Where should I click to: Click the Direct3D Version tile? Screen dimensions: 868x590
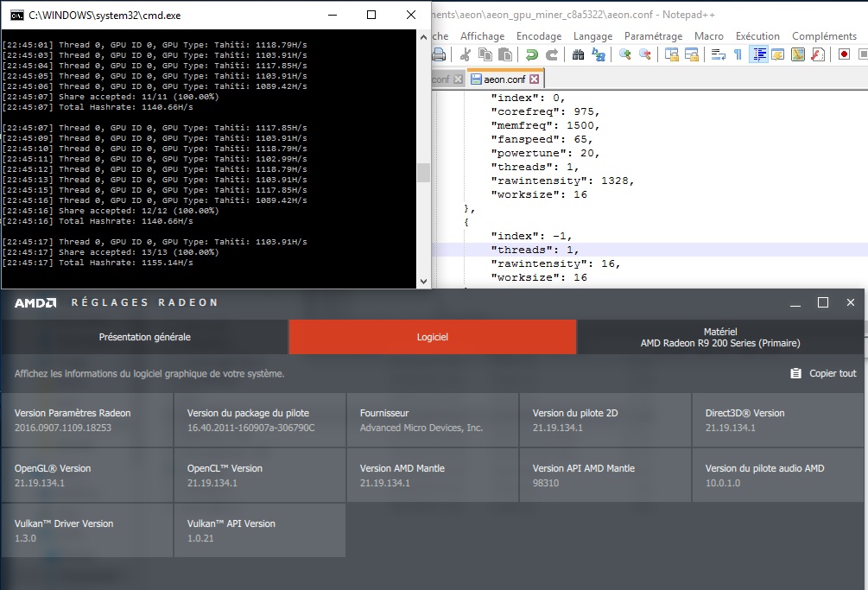(x=778, y=420)
